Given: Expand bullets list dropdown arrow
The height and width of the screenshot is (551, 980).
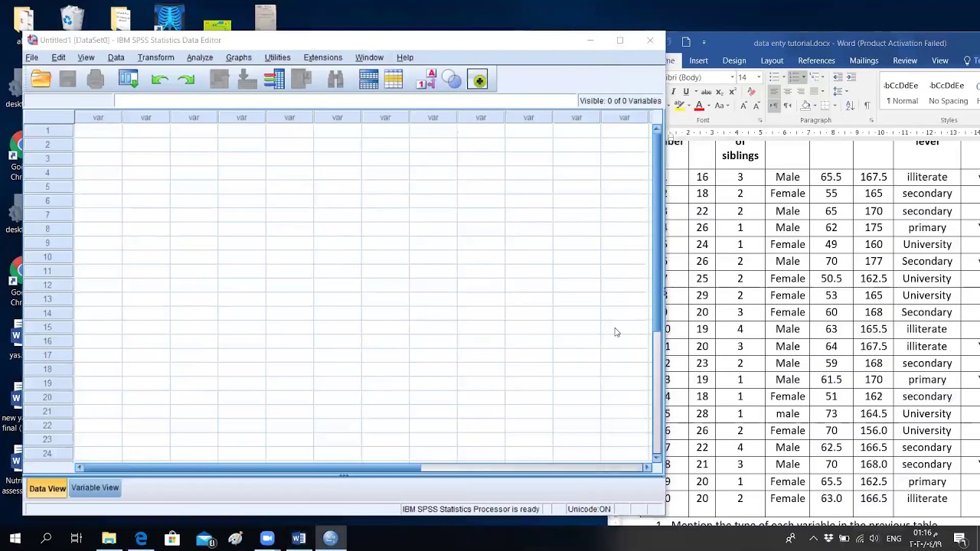Looking at the screenshot, I should pyautogui.click(x=784, y=77).
